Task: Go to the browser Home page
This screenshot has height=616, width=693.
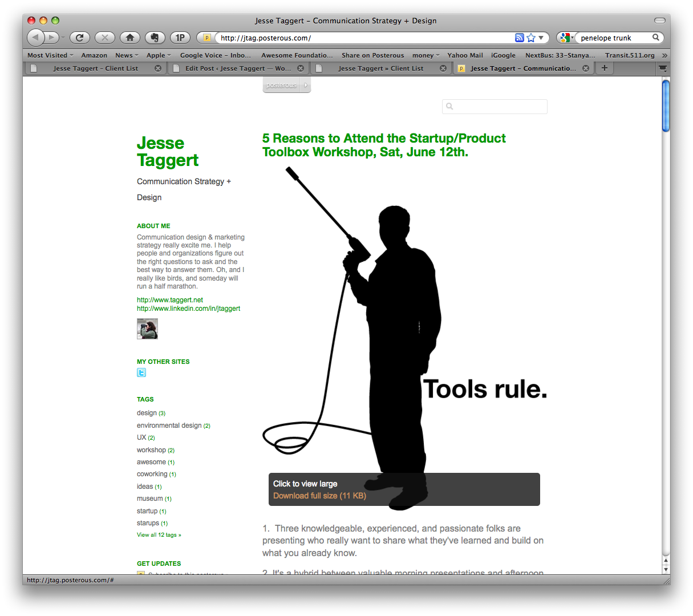Action: coord(130,38)
